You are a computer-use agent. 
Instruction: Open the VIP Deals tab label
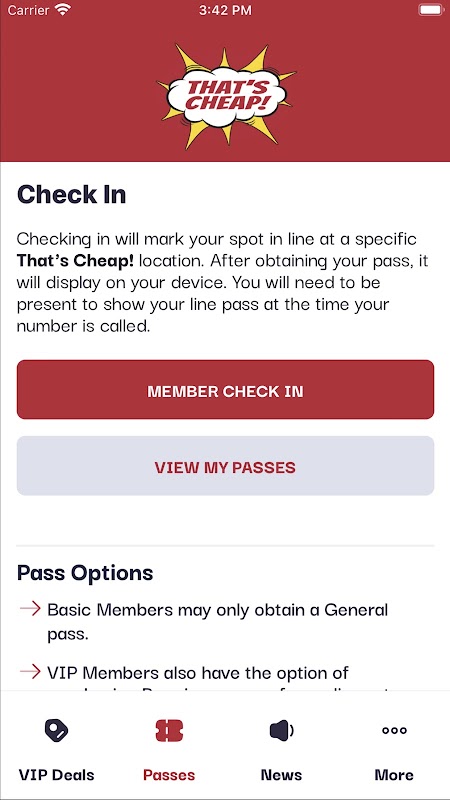56,774
